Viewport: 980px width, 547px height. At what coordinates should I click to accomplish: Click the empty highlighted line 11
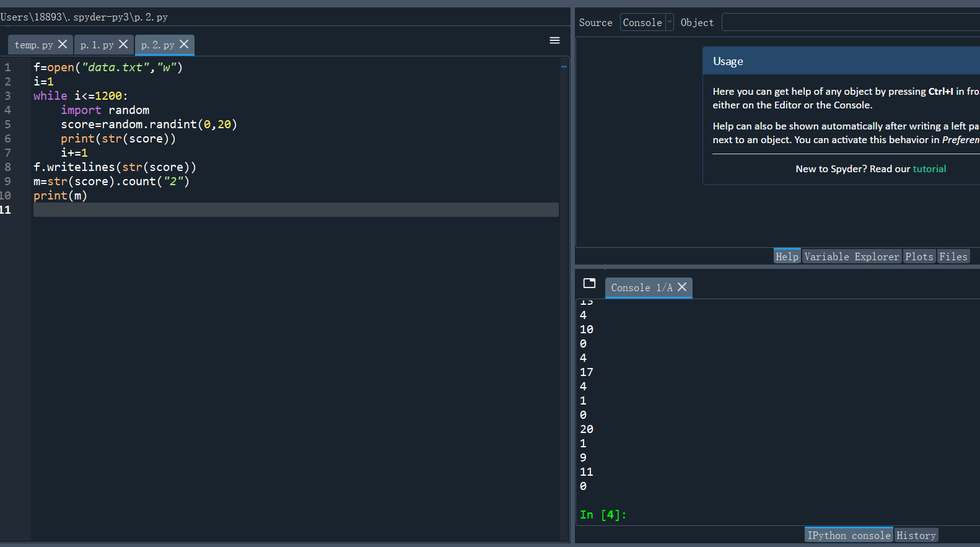[296, 210]
